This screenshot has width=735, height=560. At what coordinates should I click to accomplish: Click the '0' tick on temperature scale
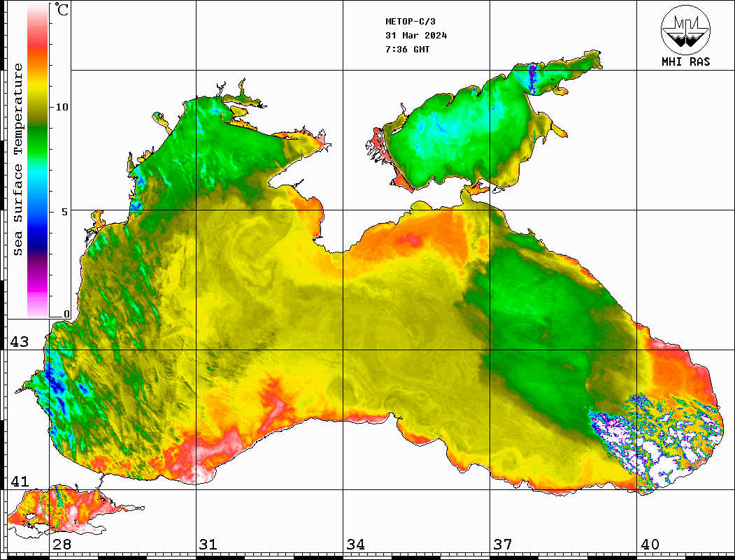pyautogui.click(x=66, y=314)
